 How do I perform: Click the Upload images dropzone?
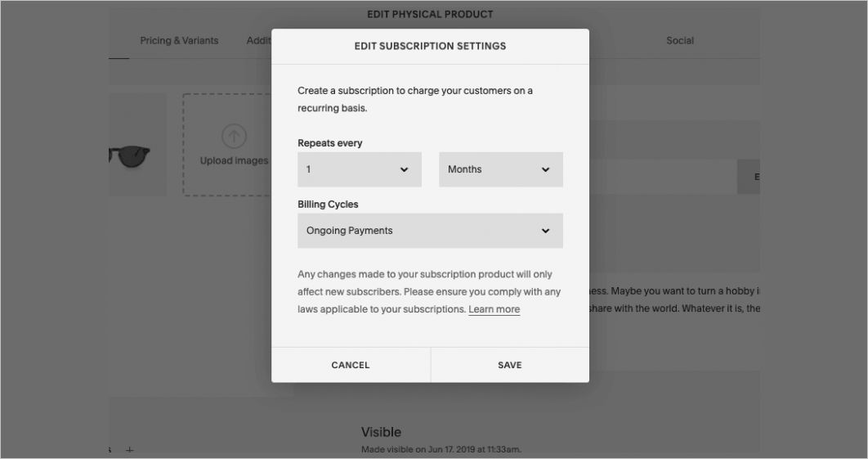pyautogui.click(x=227, y=145)
